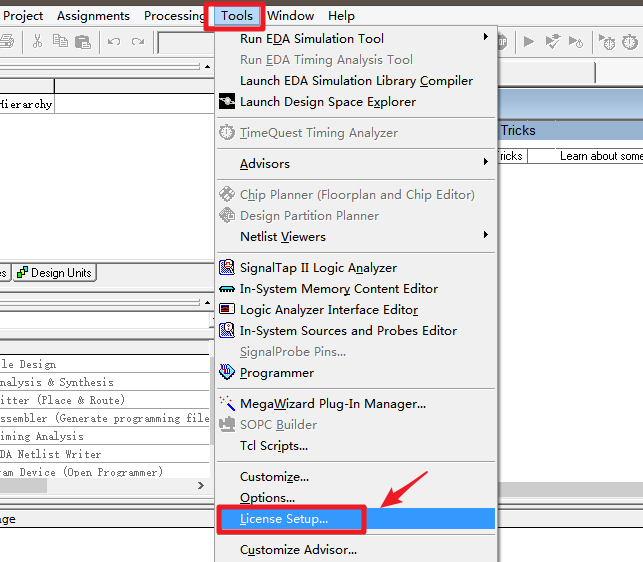Open Logic Analyzer Interface Editor
This screenshot has height=562, width=643.
tap(356, 310)
